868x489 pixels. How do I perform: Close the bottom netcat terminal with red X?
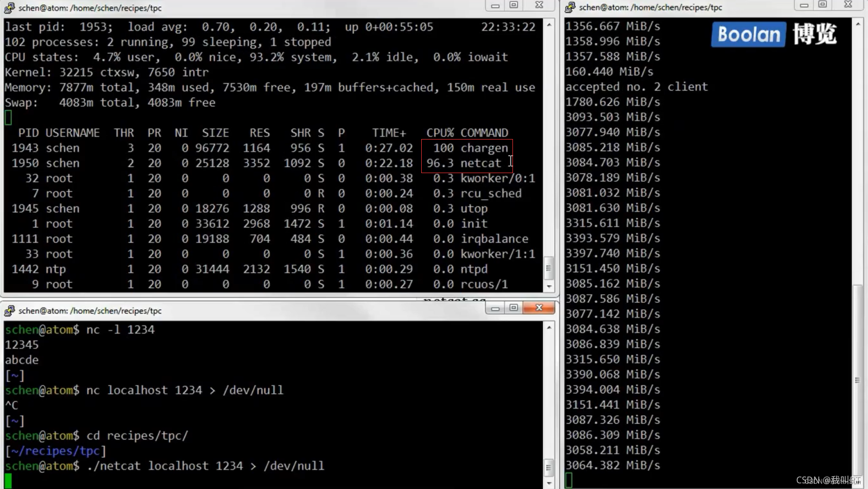(539, 308)
